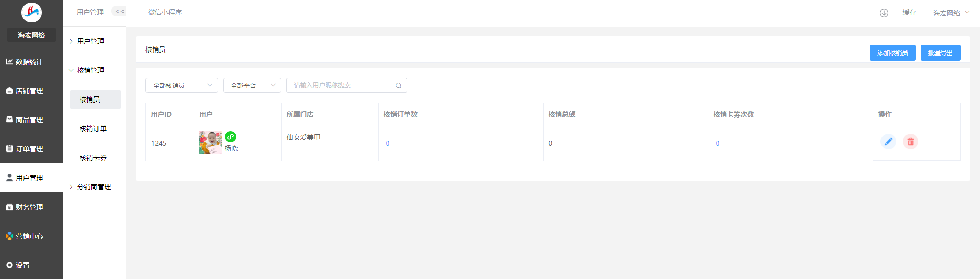Viewport: 980px width, 279px height.
Task: Select 核销员 in the submenu
Action: (x=95, y=99)
